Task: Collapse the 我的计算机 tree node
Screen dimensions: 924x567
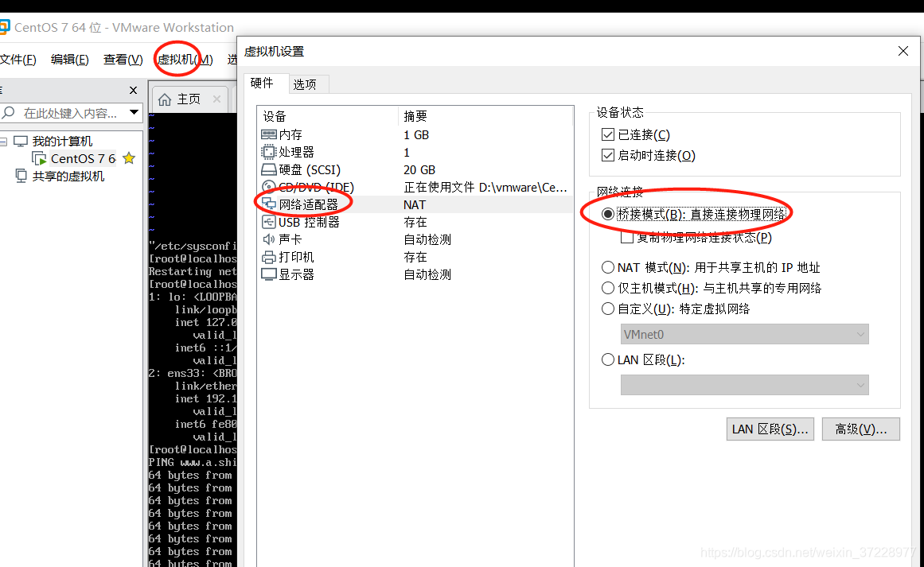Action: 3,142
